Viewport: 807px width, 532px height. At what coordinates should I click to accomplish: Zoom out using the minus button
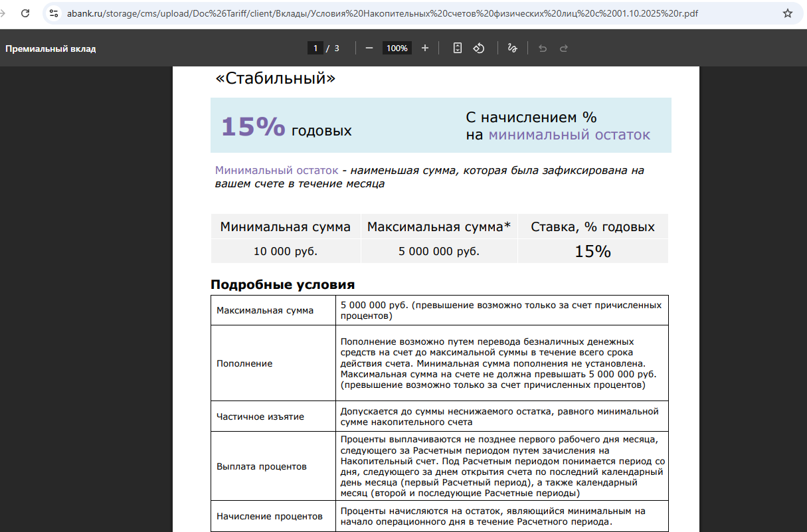(x=369, y=48)
